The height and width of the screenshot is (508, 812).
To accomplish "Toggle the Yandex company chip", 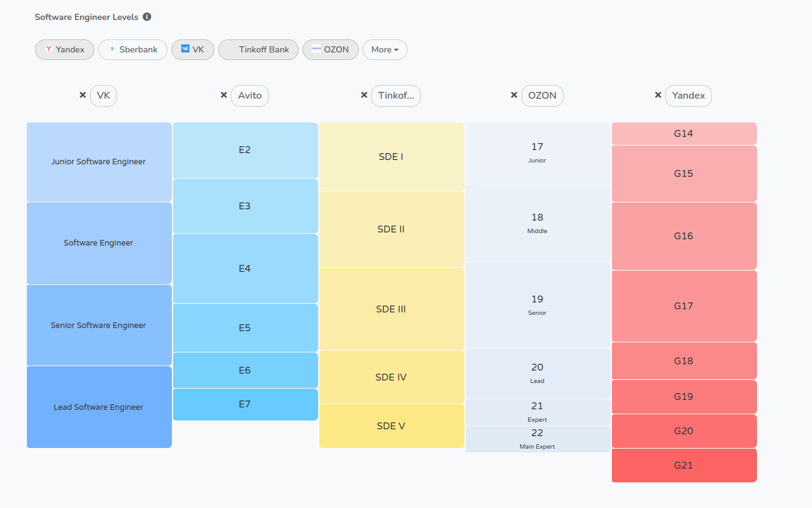I will pos(64,49).
